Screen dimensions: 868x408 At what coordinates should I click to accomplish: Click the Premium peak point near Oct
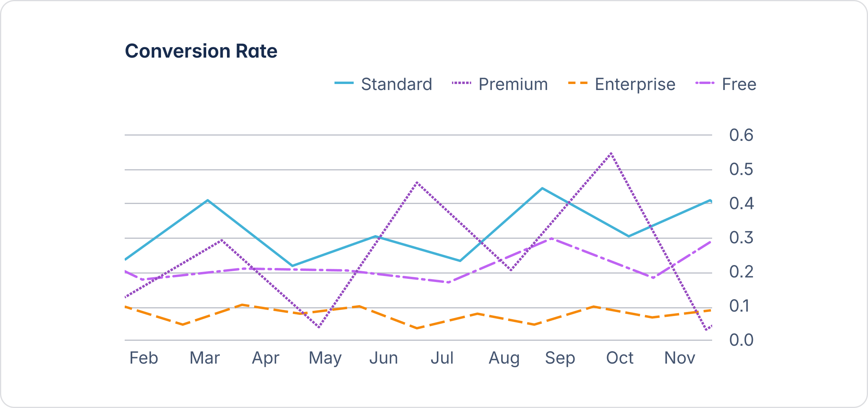tap(611, 153)
